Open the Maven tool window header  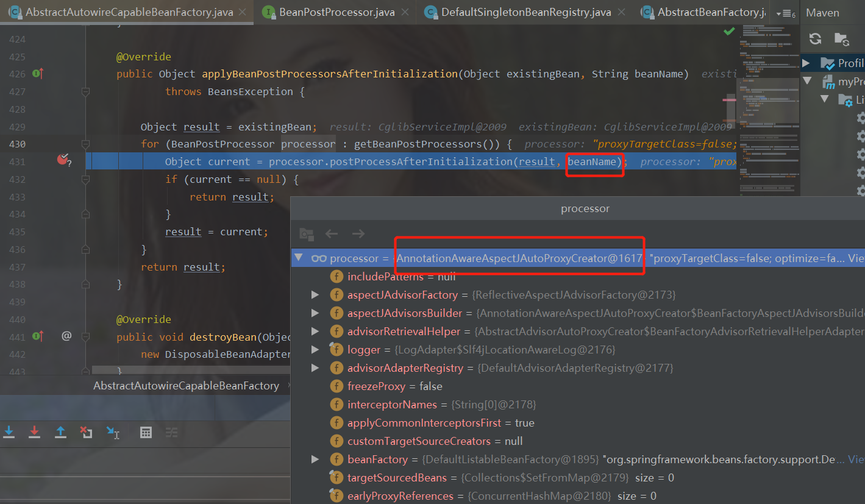(x=822, y=12)
